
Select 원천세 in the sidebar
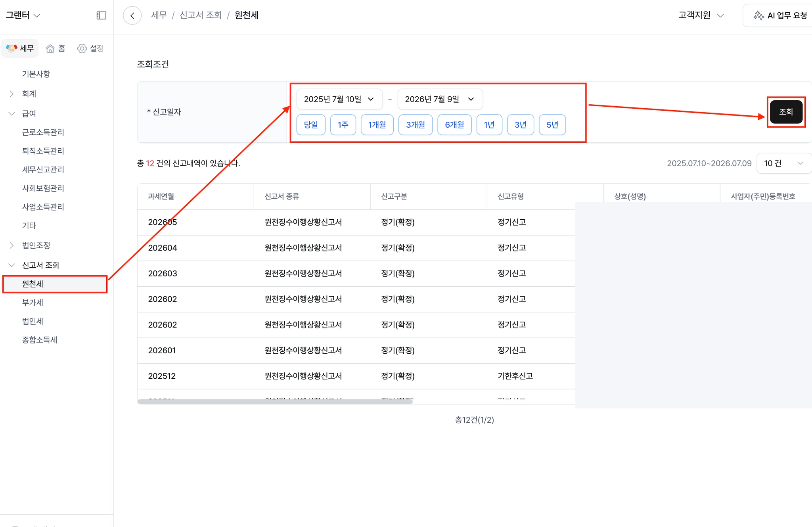(55, 284)
